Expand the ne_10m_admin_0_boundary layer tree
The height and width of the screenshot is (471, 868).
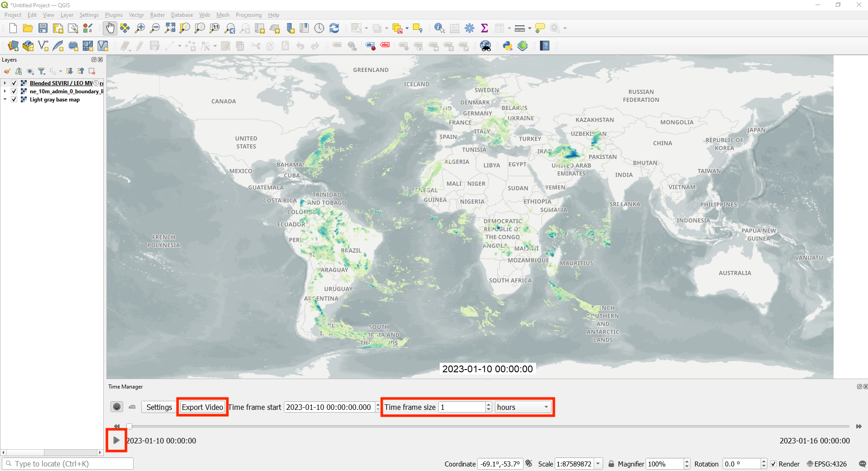coord(5,91)
